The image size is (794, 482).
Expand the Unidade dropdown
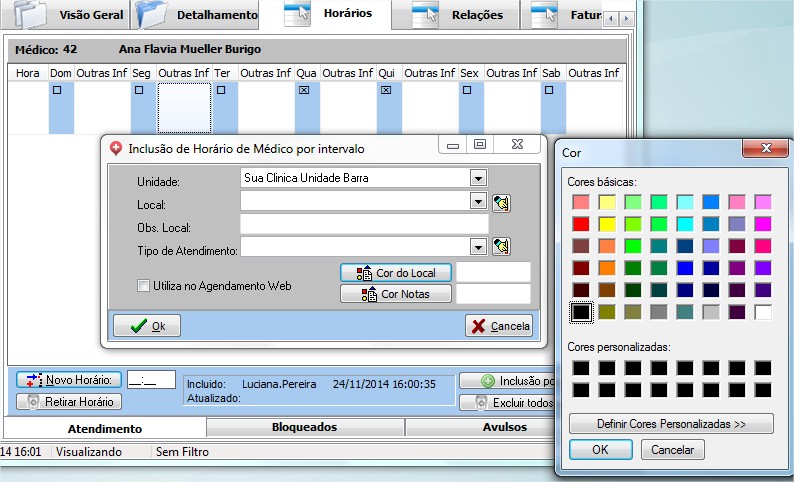(479, 178)
